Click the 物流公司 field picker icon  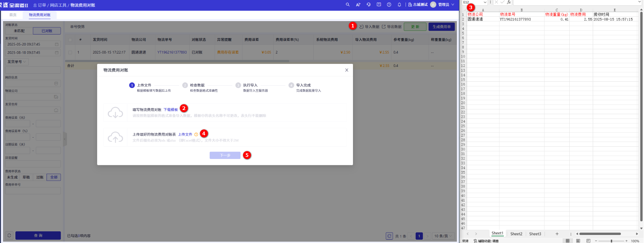[x=56, y=97]
